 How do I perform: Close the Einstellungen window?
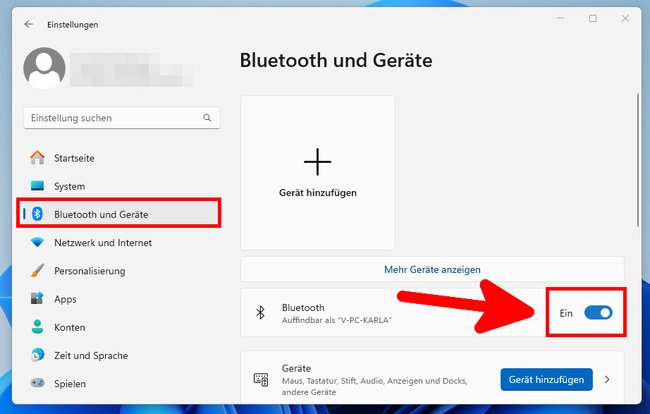pyautogui.click(x=625, y=19)
